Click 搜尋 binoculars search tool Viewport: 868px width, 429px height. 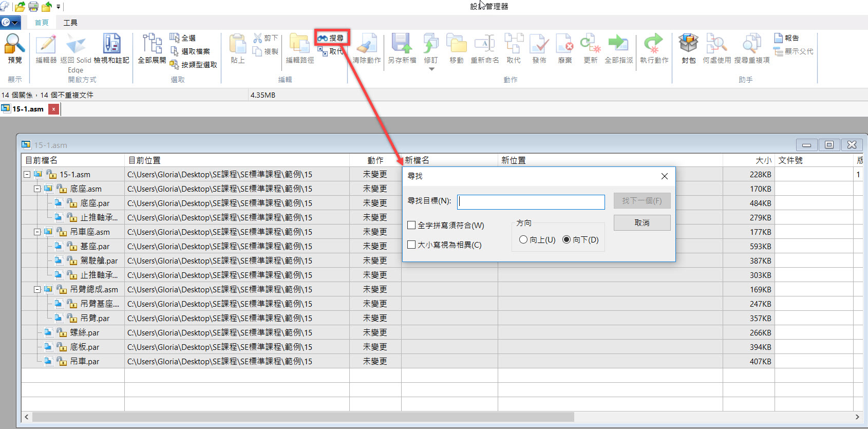[x=331, y=38]
